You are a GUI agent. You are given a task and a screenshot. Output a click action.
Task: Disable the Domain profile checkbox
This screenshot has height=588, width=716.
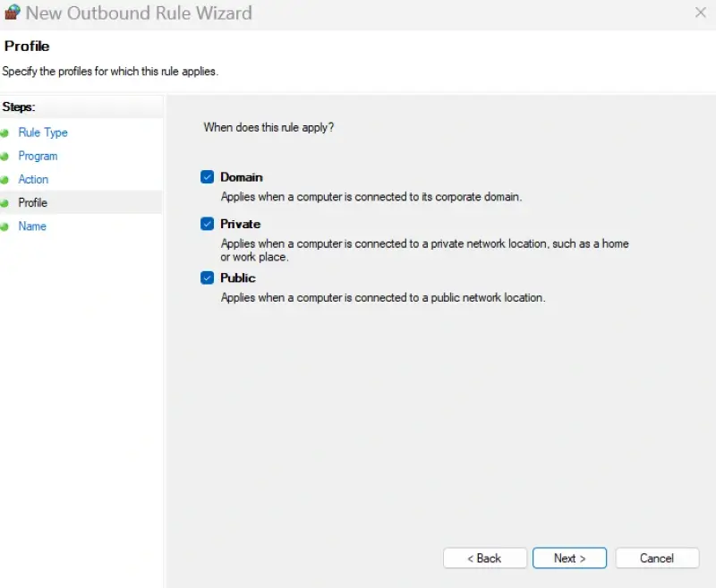click(x=207, y=176)
